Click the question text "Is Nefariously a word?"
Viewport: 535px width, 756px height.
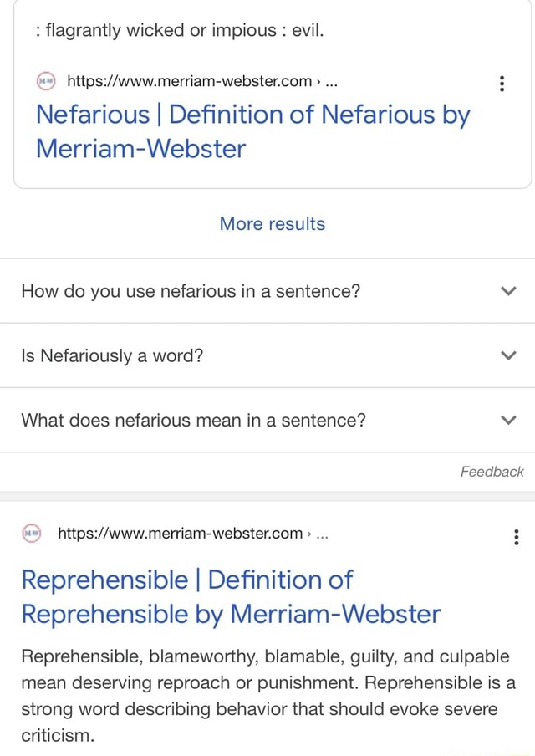coord(113,355)
